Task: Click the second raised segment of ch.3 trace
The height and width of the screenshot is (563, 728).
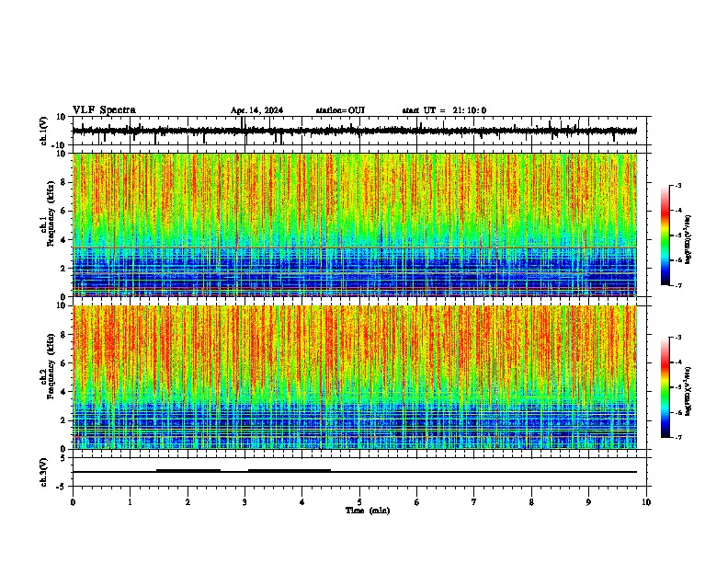Action: tap(290, 470)
